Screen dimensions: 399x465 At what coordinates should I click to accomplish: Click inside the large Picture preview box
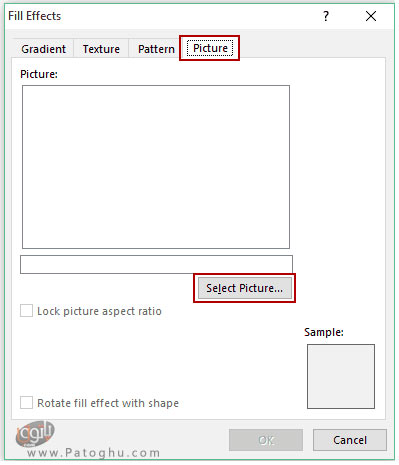coord(156,167)
